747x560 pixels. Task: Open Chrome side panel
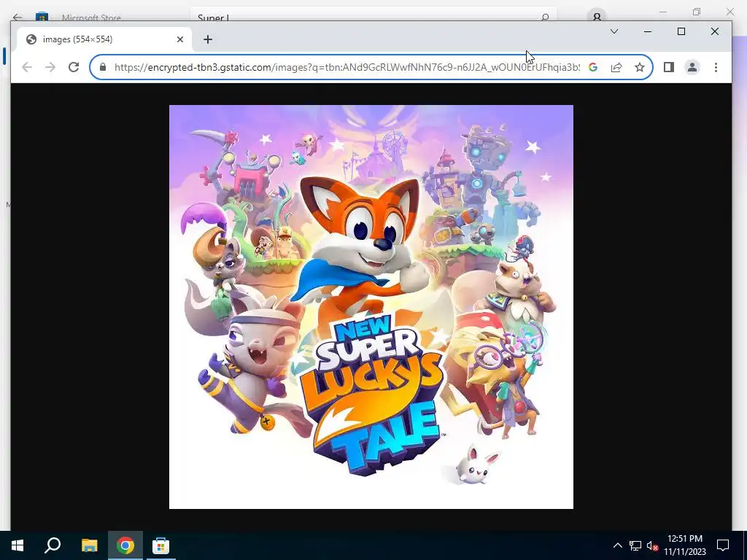click(x=669, y=67)
